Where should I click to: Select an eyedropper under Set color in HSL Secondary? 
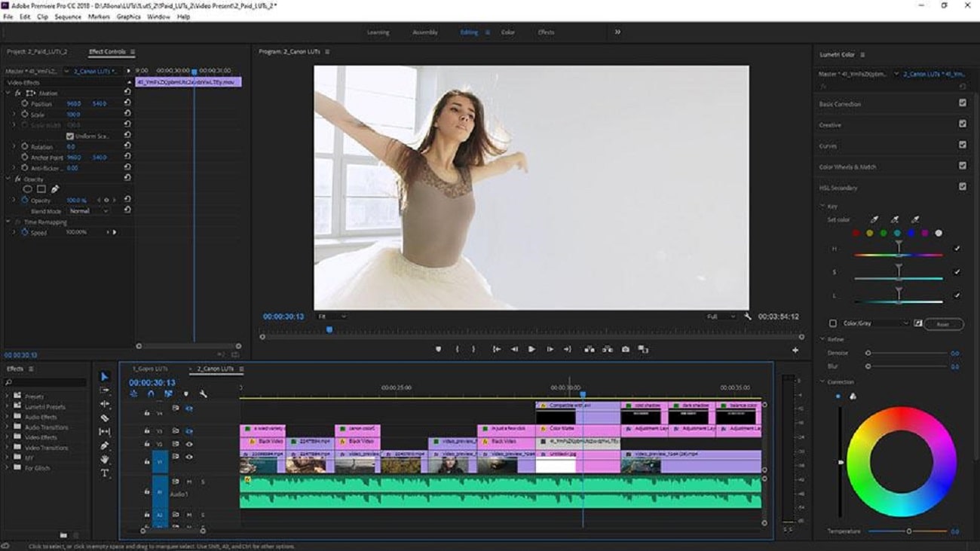coord(874,219)
